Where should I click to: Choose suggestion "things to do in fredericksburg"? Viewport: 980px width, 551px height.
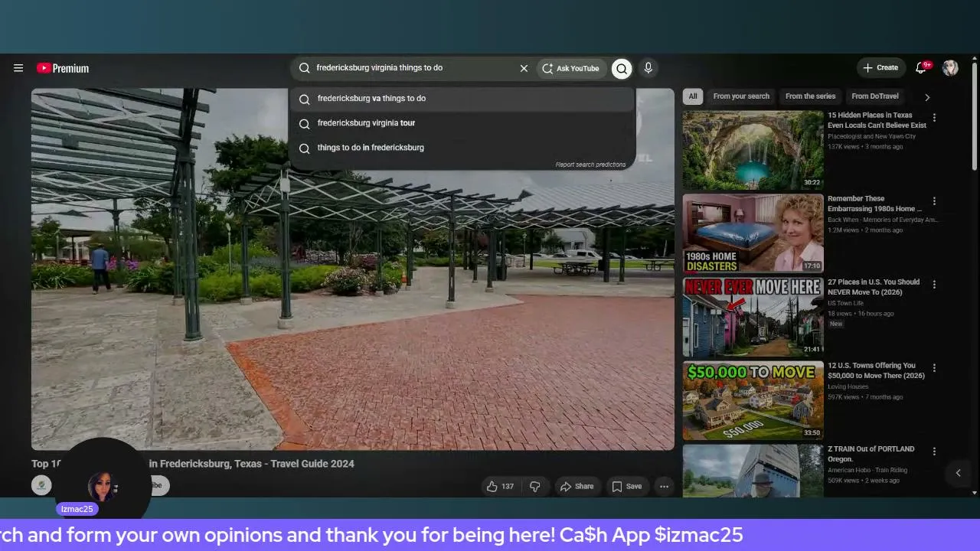[462, 148]
